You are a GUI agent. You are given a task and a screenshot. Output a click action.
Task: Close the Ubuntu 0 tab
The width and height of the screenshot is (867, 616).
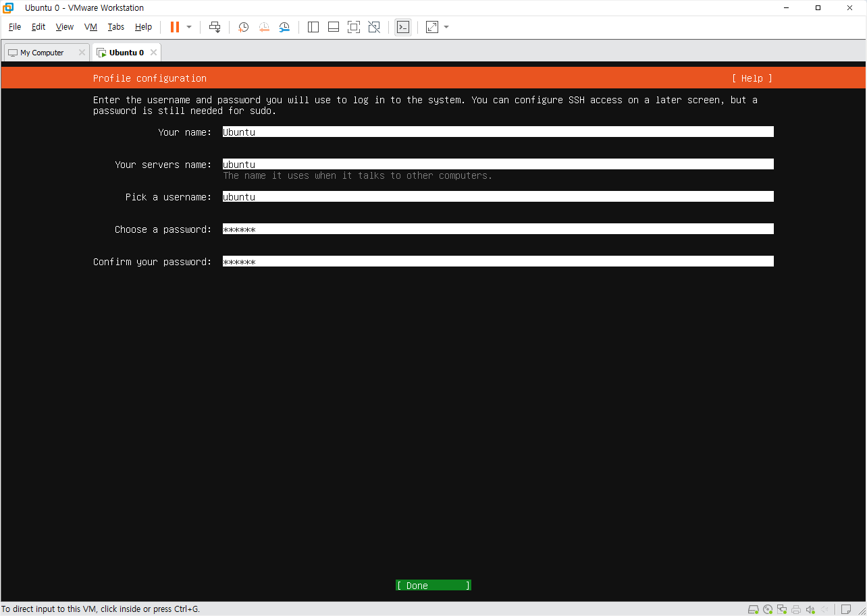153,53
